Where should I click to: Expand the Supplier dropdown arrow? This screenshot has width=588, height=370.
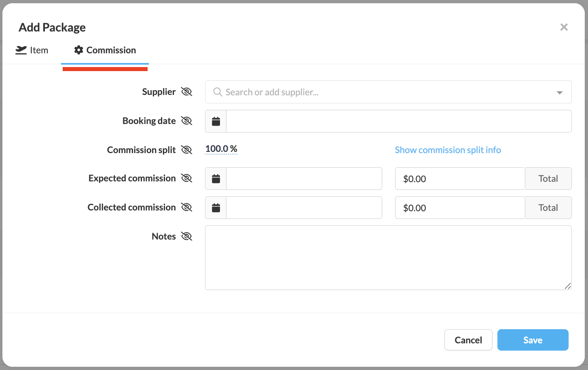click(x=559, y=92)
